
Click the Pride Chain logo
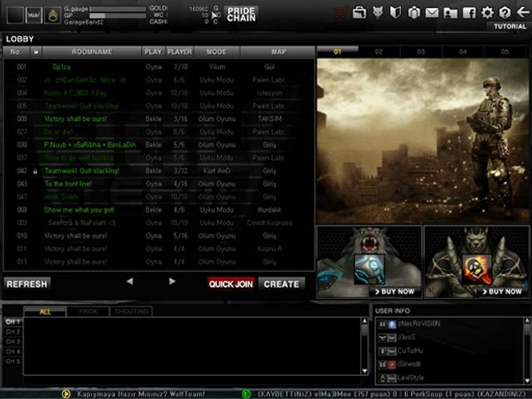tap(241, 14)
